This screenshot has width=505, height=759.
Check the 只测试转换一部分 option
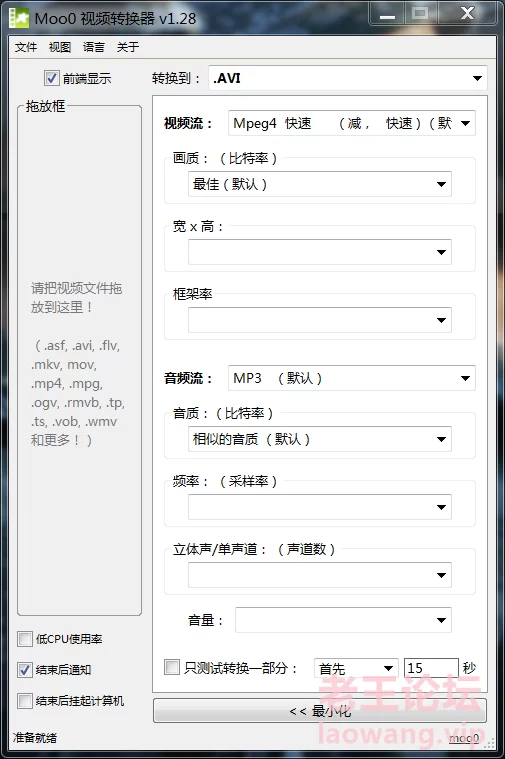(172, 667)
